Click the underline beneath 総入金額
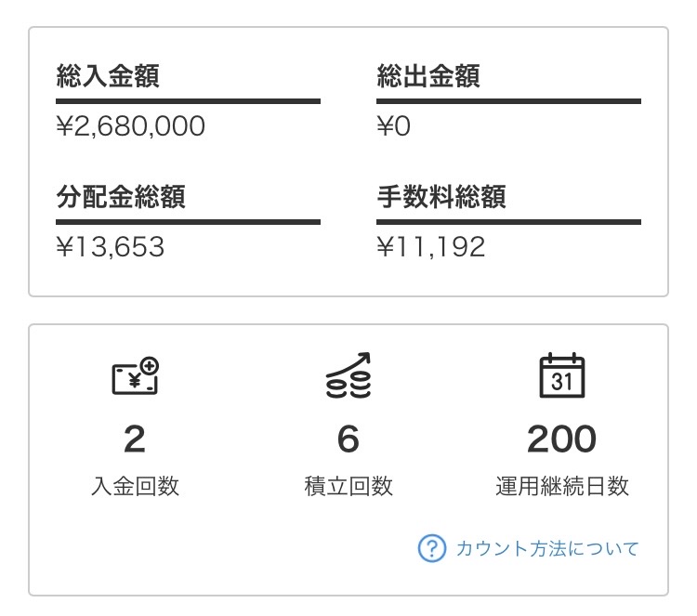 click(188, 100)
